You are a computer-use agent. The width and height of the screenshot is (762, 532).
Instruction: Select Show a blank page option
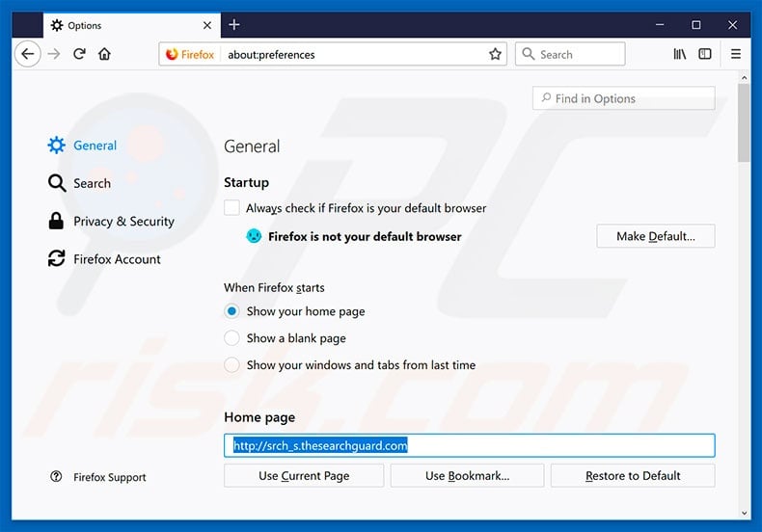231,338
